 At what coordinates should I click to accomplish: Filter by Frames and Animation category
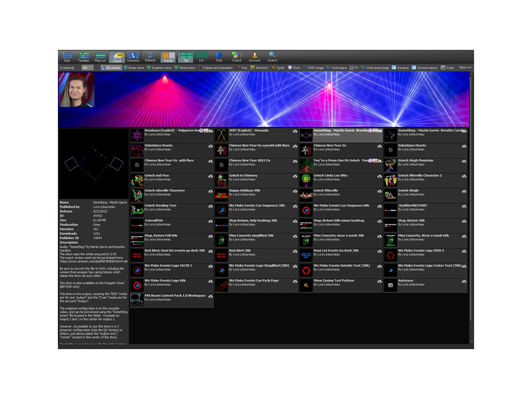coord(216,68)
